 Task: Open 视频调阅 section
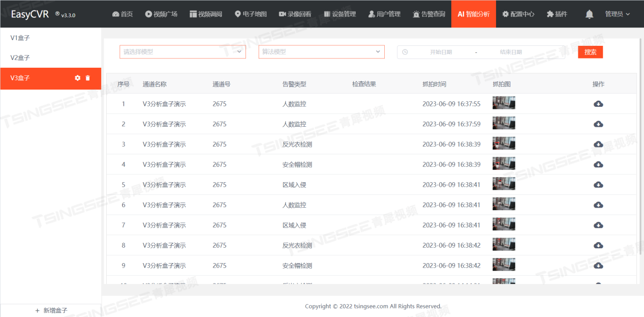pos(206,14)
